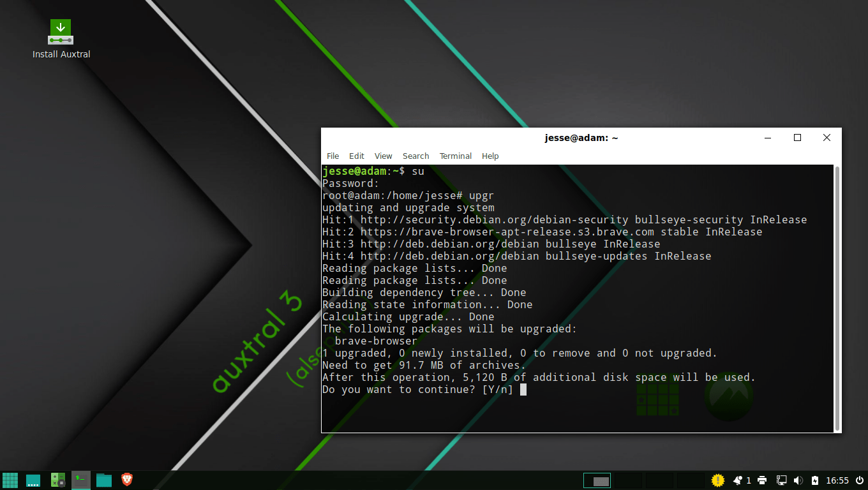Image resolution: width=868 pixels, height=490 pixels.
Task: Click the 'Password:' line in terminal
Action: pyautogui.click(x=351, y=183)
